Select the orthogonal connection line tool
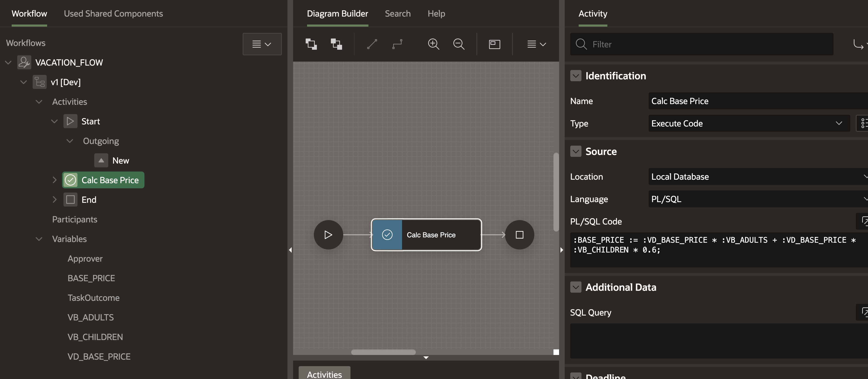Viewport: 868px width, 379px height. (x=397, y=44)
